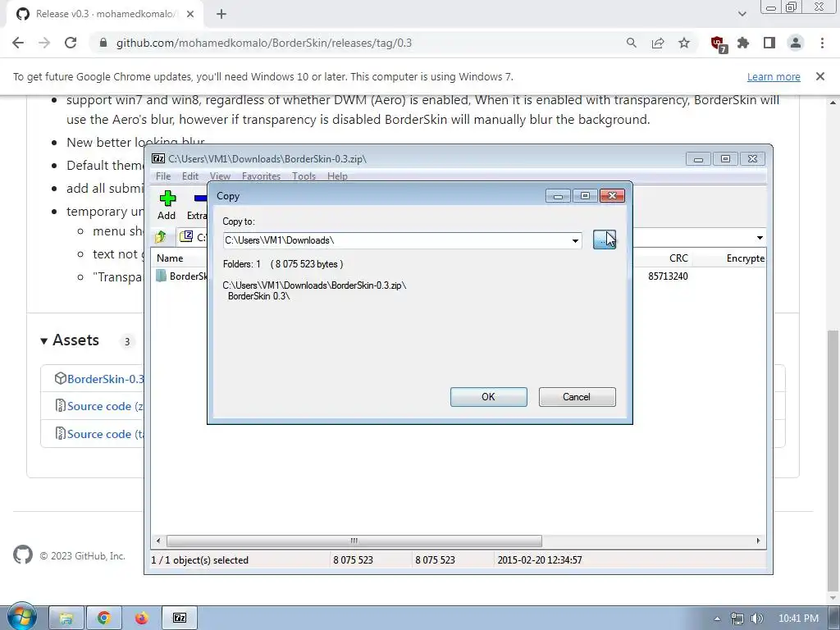Click the zoom magnifier icon in address bar

coord(632,43)
